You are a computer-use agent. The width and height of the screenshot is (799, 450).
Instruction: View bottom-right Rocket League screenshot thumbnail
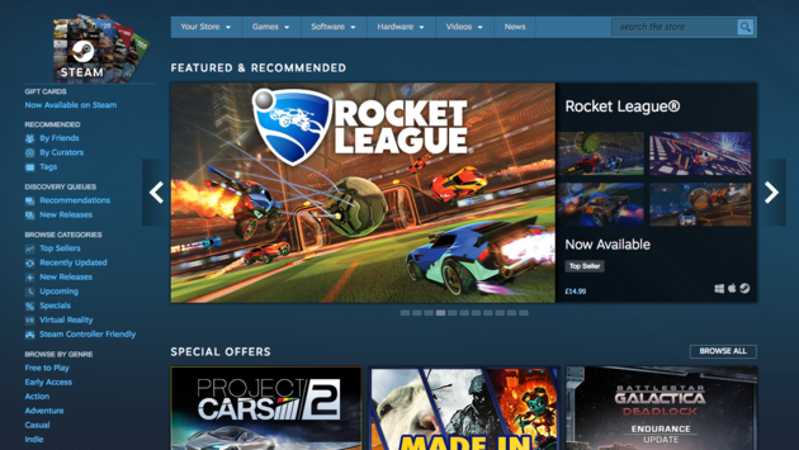(x=700, y=204)
